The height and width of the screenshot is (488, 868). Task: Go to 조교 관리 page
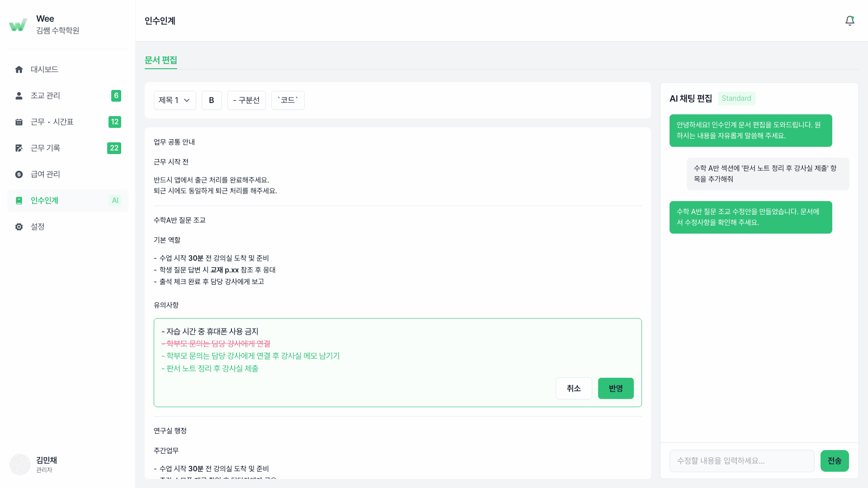[x=68, y=96]
